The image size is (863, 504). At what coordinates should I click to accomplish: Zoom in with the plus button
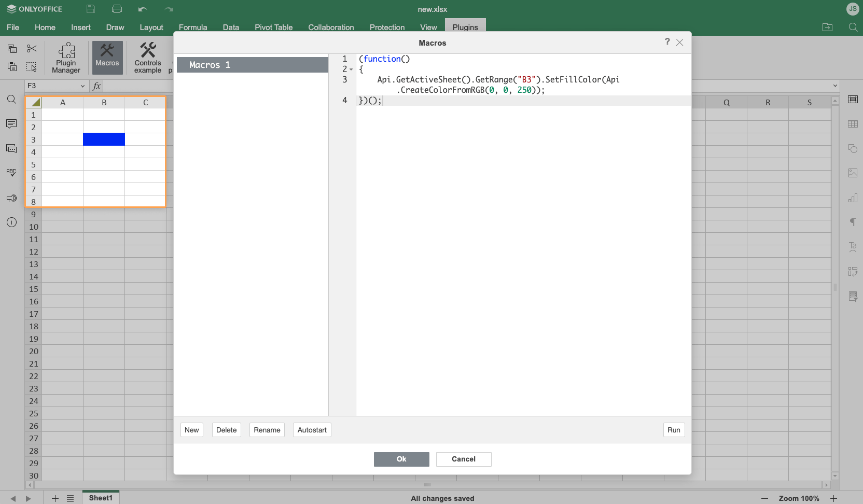tap(833, 498)
